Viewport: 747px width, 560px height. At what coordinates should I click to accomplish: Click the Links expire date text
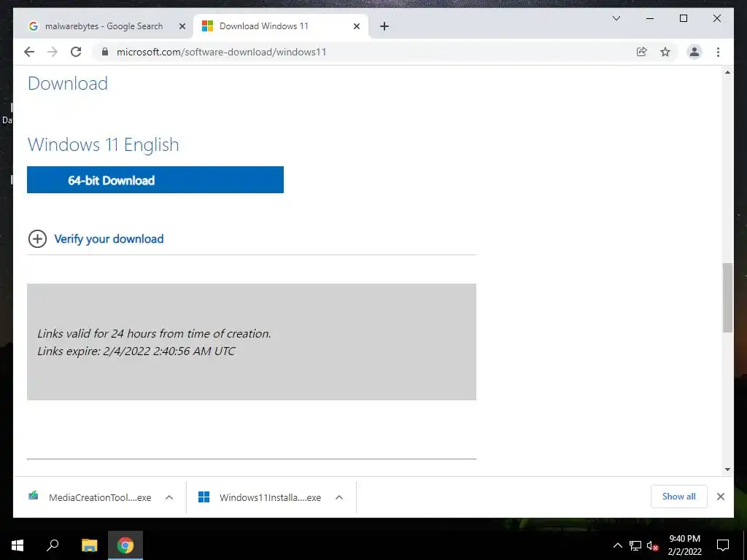click(x=136, y=351)
